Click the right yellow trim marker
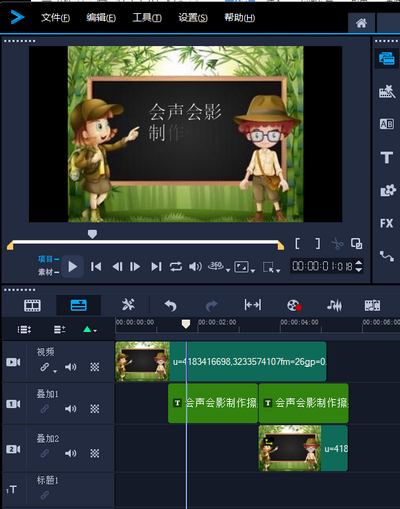This screenshot has height=509, width=400. pyautogui.click(x=281, y=246)
